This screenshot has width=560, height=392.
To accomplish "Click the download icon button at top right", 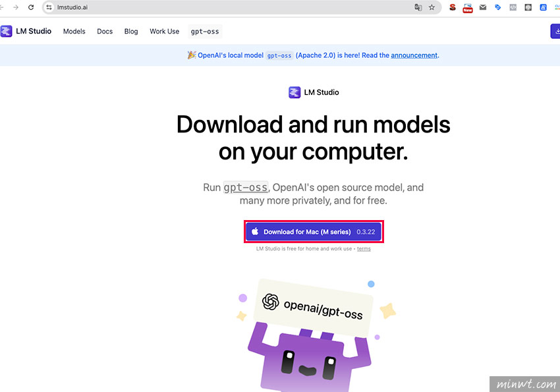I will click(x=555, y=32).
